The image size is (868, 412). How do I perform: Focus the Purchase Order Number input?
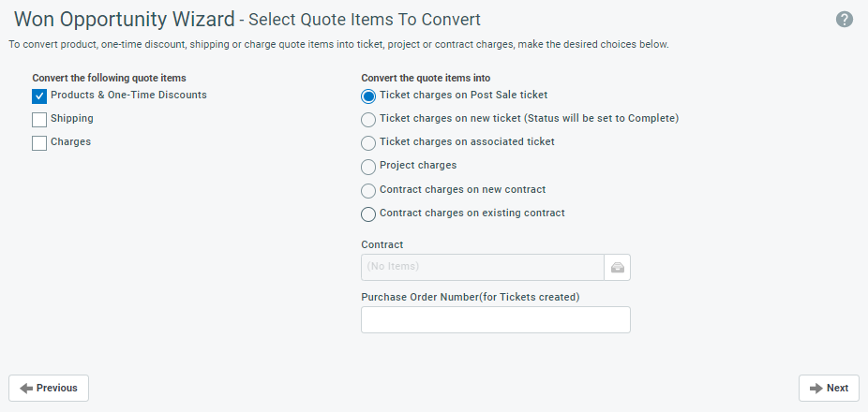pos(496,319)
